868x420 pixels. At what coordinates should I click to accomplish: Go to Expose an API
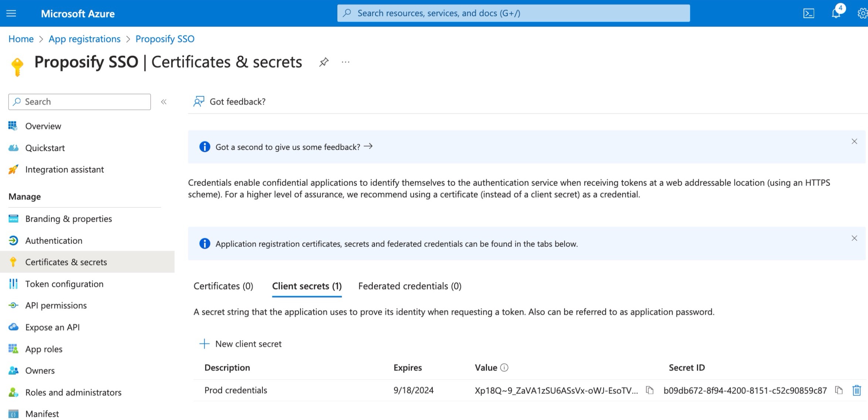[x=52, y=327]
